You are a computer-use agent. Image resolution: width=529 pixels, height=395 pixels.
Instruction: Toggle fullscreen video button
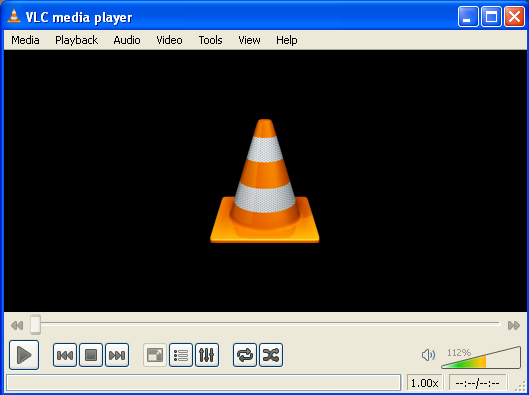click(155, 355)
